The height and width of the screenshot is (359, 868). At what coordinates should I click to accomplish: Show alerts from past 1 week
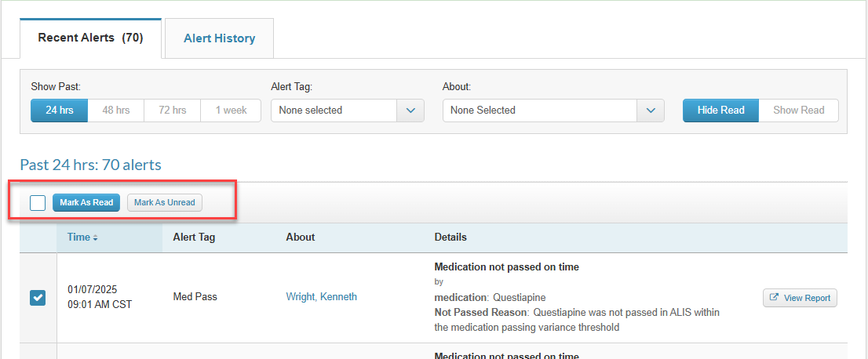click(x=231, y=110)
